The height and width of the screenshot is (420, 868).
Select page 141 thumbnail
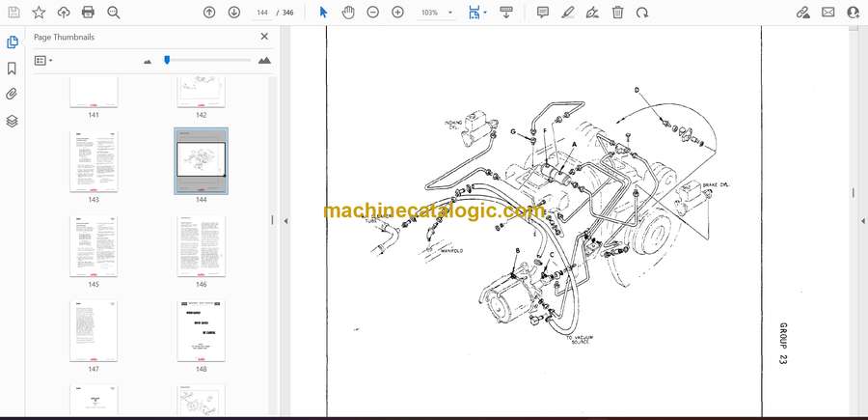coord(94,92)
